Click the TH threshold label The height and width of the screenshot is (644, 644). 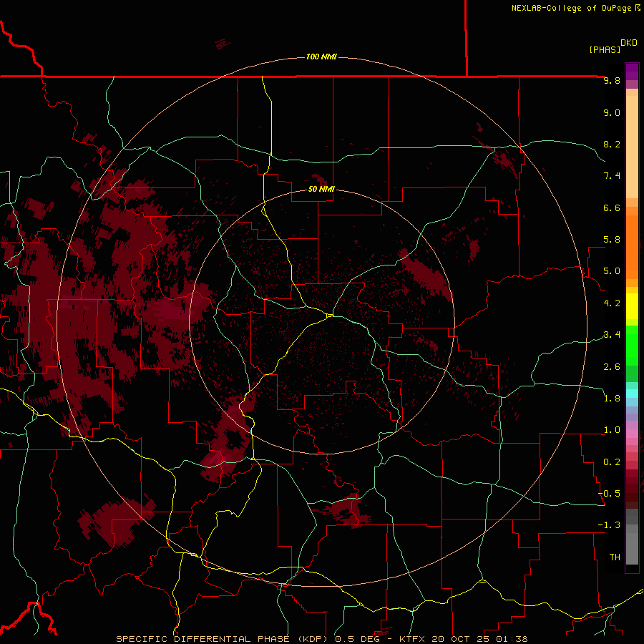[615, 557]
